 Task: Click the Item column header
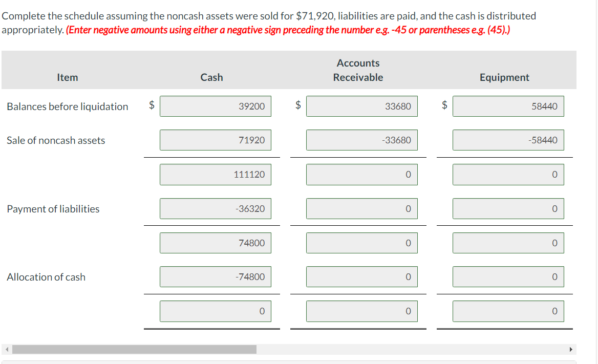68,77
